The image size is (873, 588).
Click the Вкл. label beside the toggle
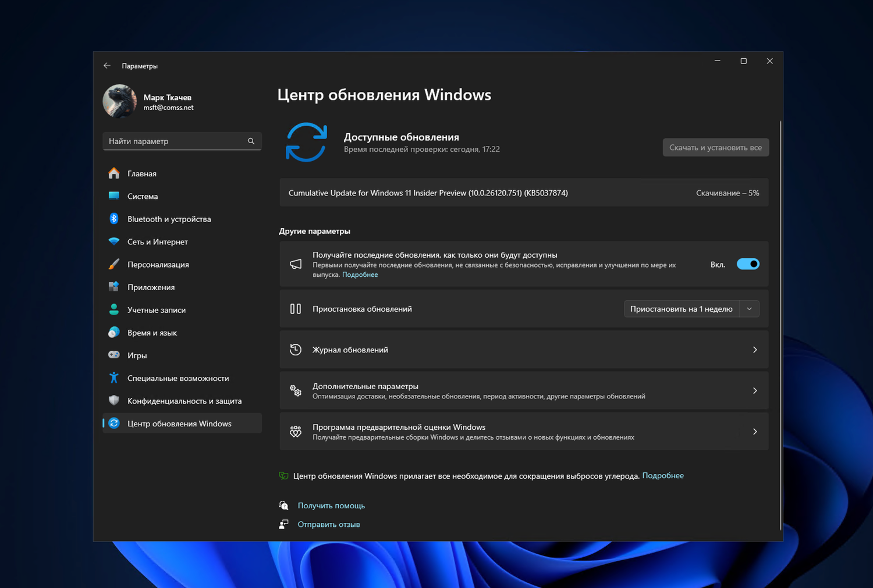point(718,264)
